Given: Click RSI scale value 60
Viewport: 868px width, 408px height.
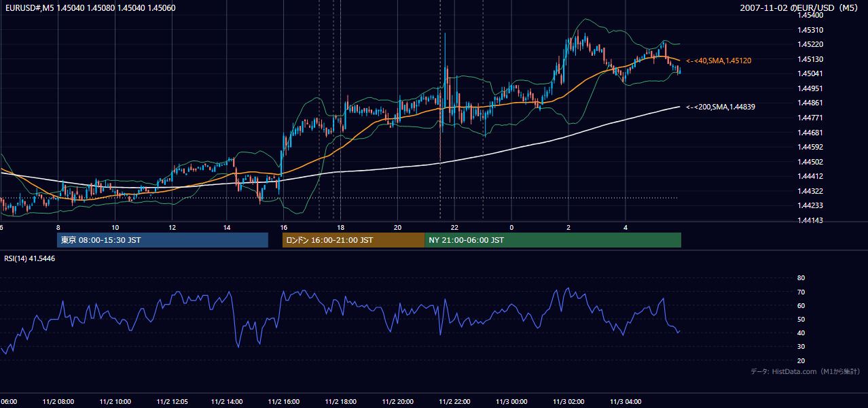Looking at the screenshot, I should 801,305.
